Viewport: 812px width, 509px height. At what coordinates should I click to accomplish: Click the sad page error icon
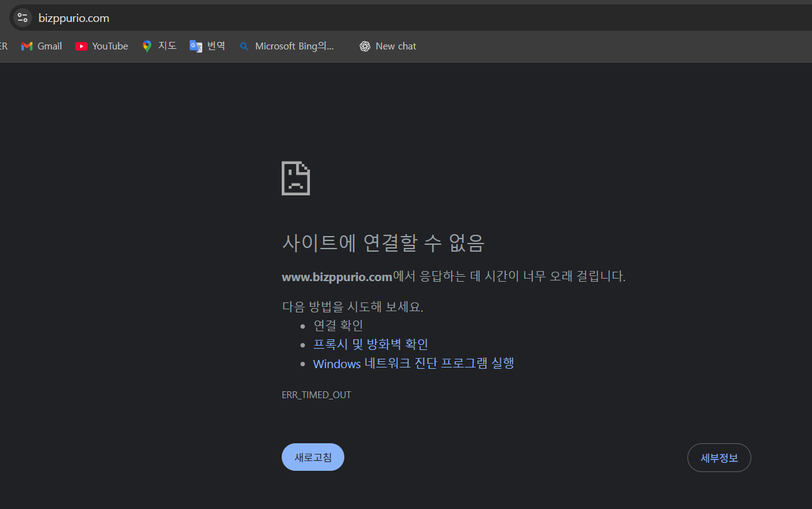(x=296, y=178)
